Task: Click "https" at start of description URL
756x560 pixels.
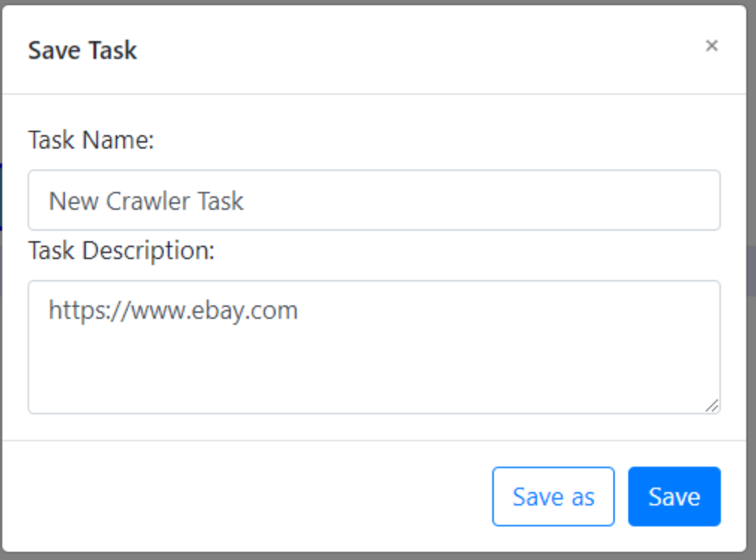Action: tap(77, 311)
